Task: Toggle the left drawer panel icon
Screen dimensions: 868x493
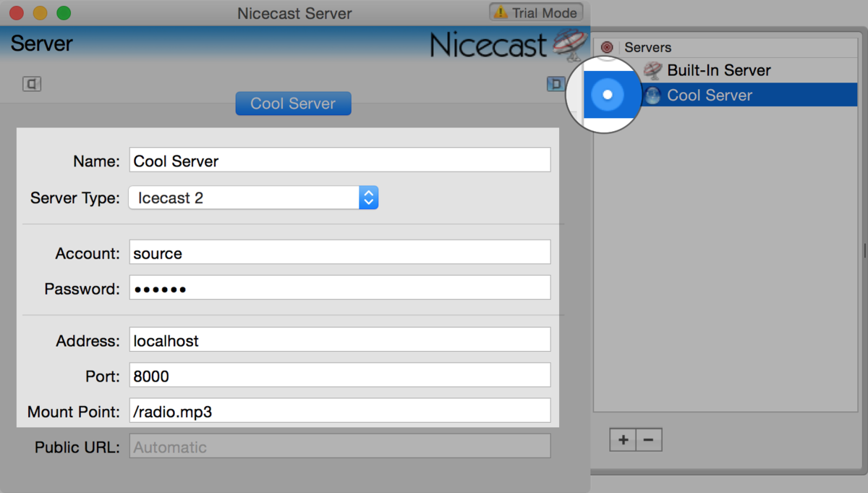Action: [32, 84]
